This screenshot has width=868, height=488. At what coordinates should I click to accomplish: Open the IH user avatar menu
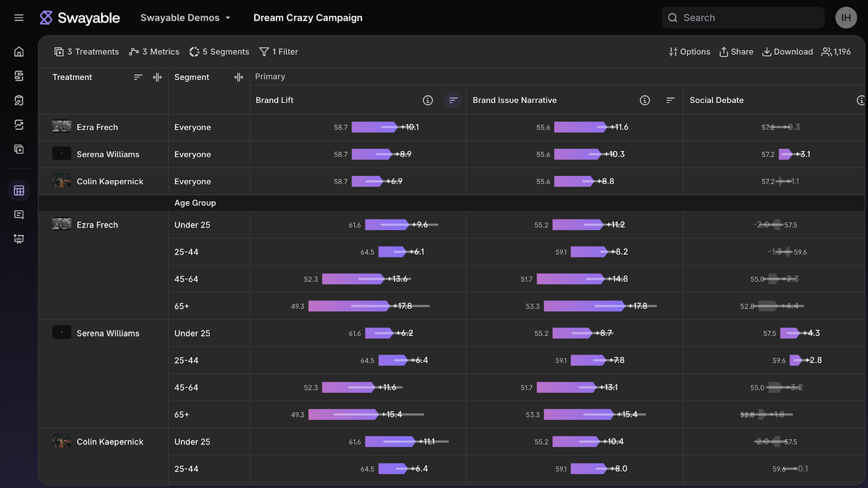(x=846, y=18)
